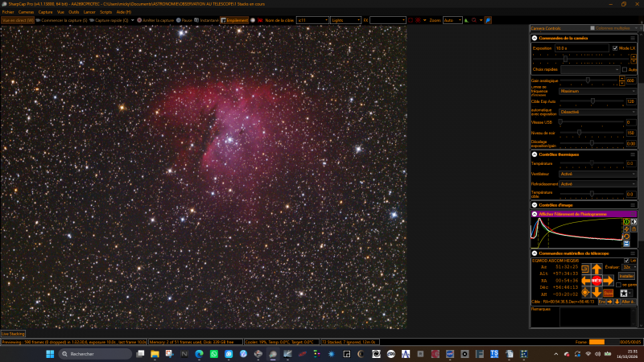Toggle the Mode LX checkbox
The width and height of the screenshot is (644, 362).
coord(615,48)
